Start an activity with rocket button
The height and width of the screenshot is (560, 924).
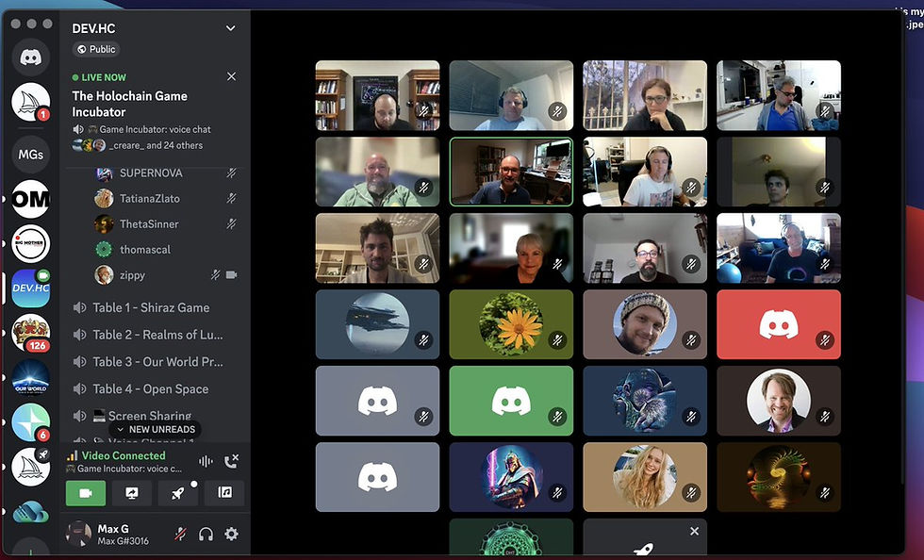coord(178,493)
